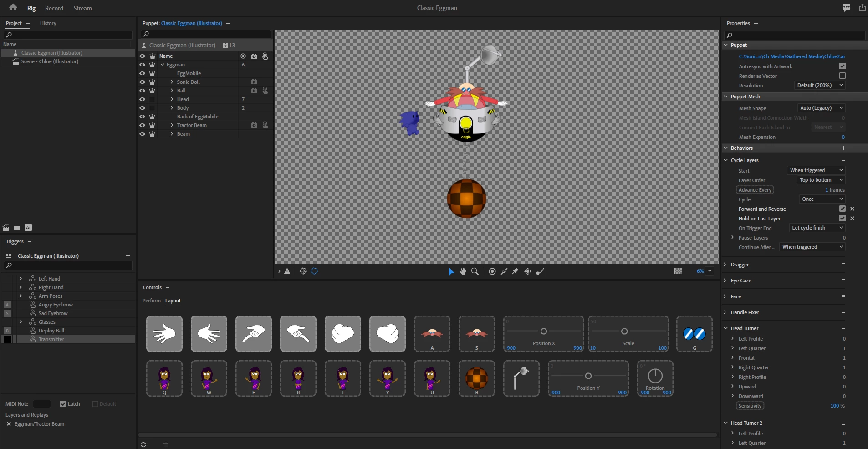Toggle Auto-sync with Artwork checkbox
Viewport: 868px width, 449px height.
click(x=842, y=66)
